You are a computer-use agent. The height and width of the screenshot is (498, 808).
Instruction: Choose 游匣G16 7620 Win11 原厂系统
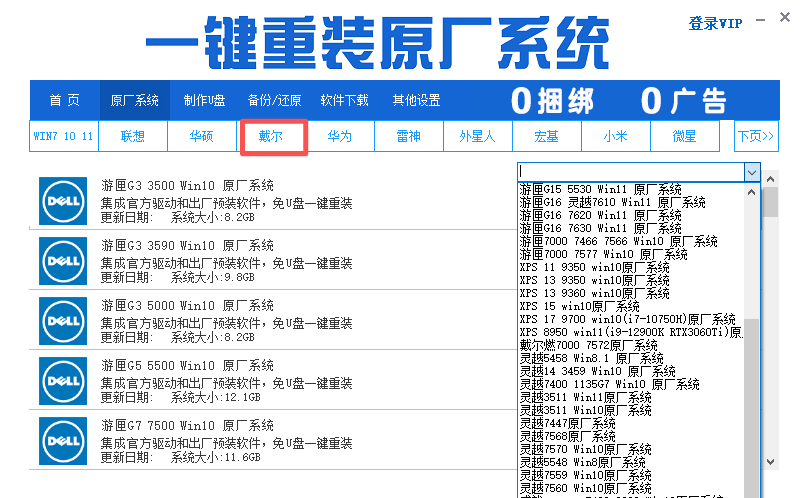pyautogui.click(x=600, y=215)
